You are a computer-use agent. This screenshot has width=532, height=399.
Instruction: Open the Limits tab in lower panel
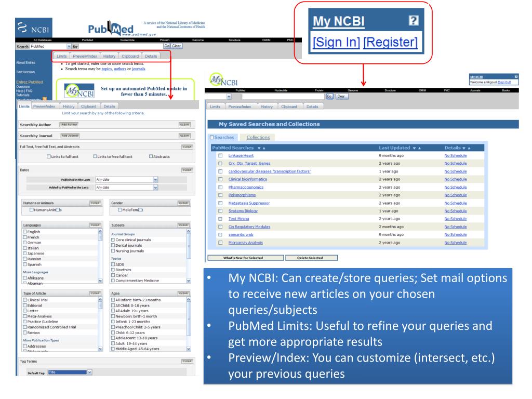pos(24,106)
